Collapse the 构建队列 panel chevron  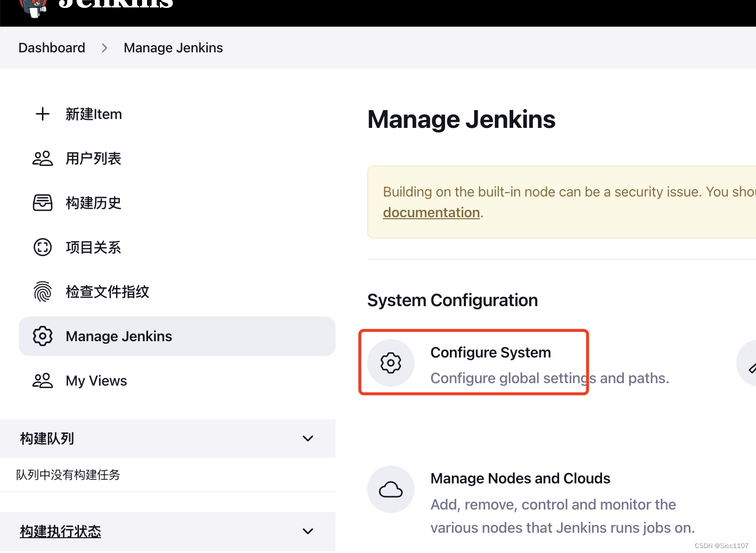[x=308, y=438]
